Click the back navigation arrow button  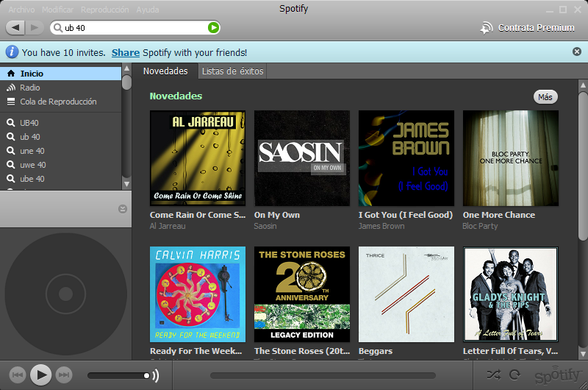tap(15, 28)
